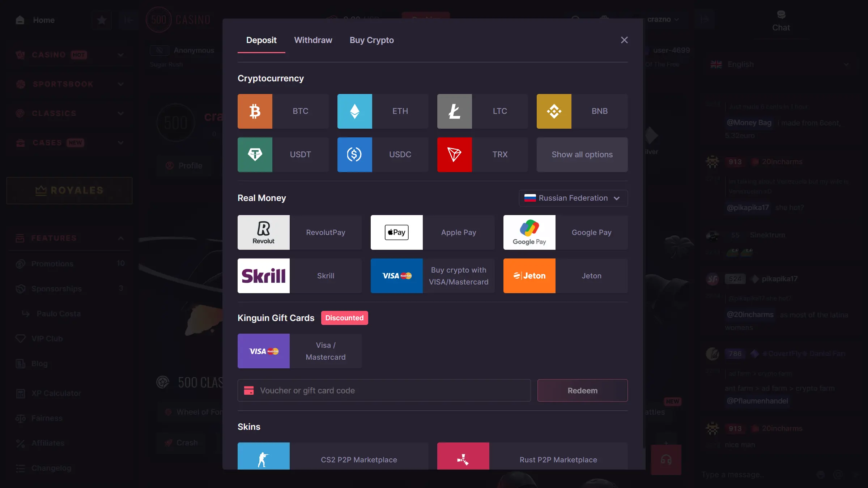Open the Rust P2P Marketplace icon
This screenshot has height=488, width=868.
pos(463,456)
